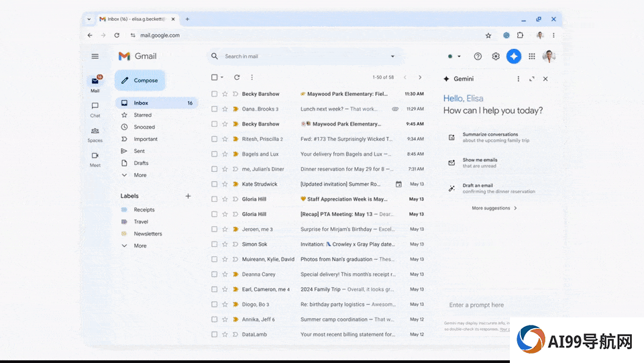Open Photos from Nan's graduation email

pyautogui.click(x=319, y=259)
